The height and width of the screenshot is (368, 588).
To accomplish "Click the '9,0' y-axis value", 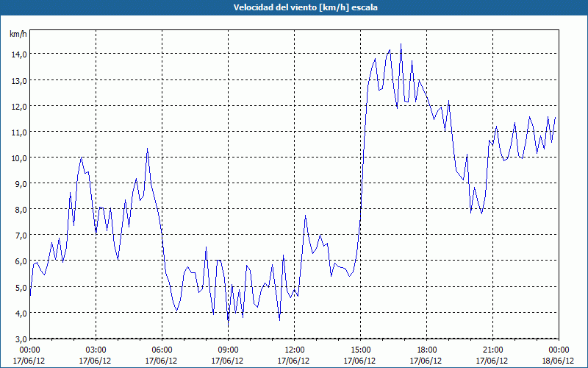I will pyautogui.click(x=21, y=183).
